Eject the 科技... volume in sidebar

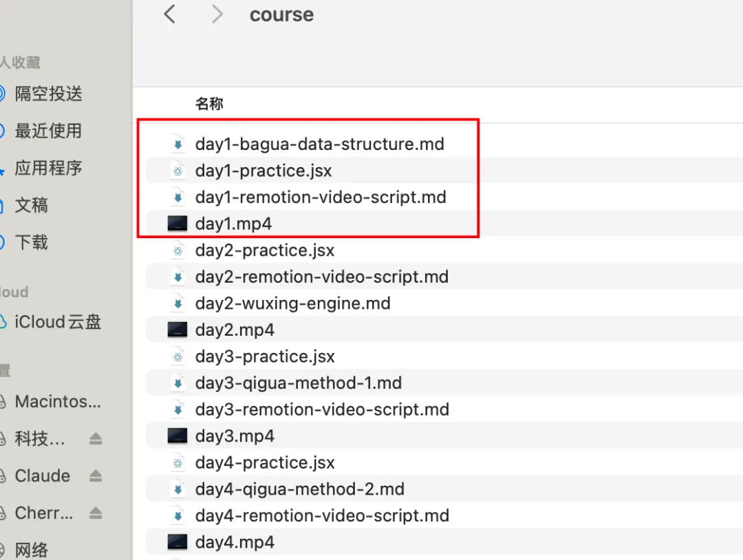click(96, 439)
